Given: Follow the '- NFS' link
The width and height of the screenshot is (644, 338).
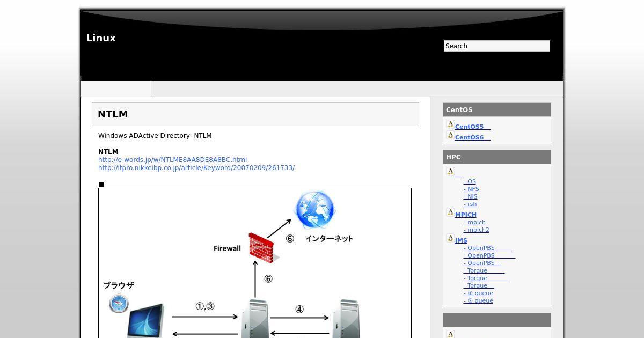Looking at the screenshot, I should (471, 189).
